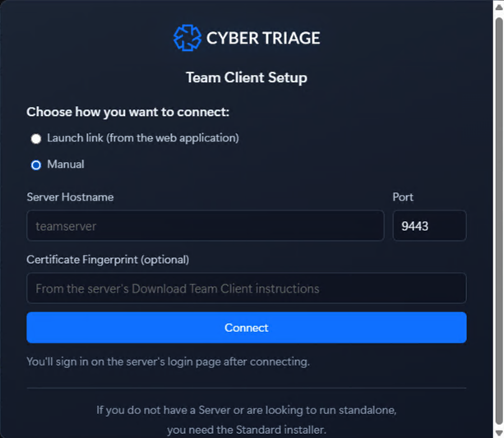Screen dimensions: 504x438
Task: Click the scrollbar down arrow
Action: [499, 432]
